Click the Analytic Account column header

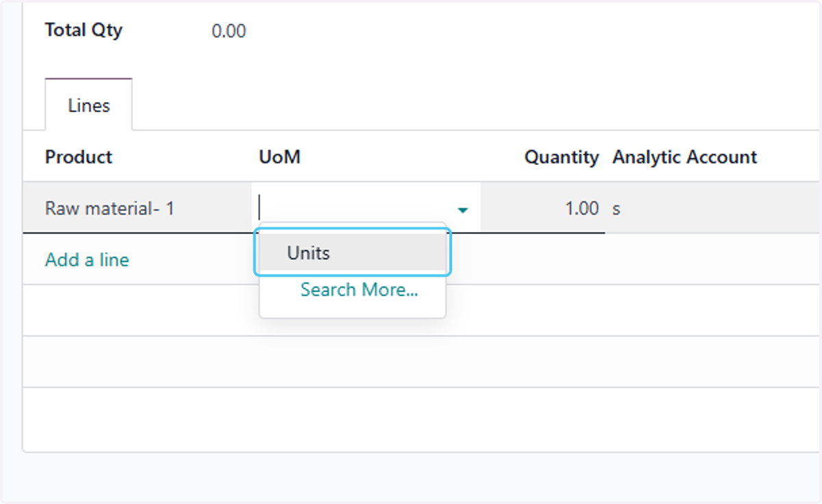[x=685, y=157]
